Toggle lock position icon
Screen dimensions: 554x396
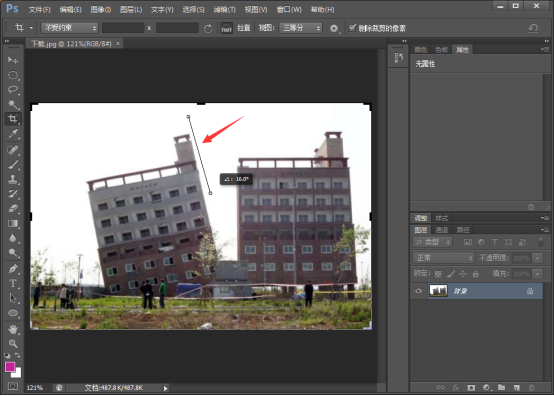(x=463, y=274)
